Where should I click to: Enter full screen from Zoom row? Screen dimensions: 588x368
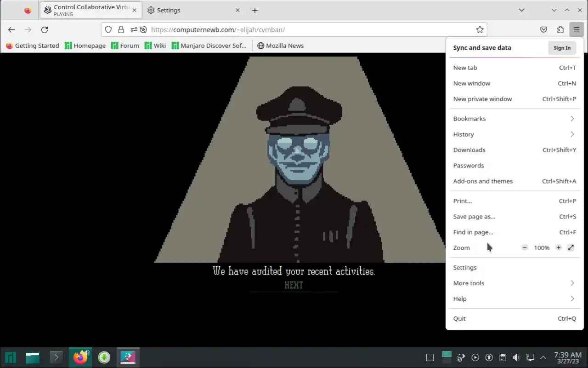click(x=571, y=247)
